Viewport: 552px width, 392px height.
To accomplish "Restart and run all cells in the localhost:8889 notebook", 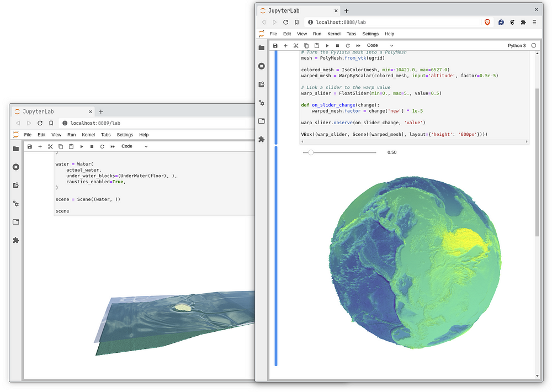I will [x=113, y=147].
